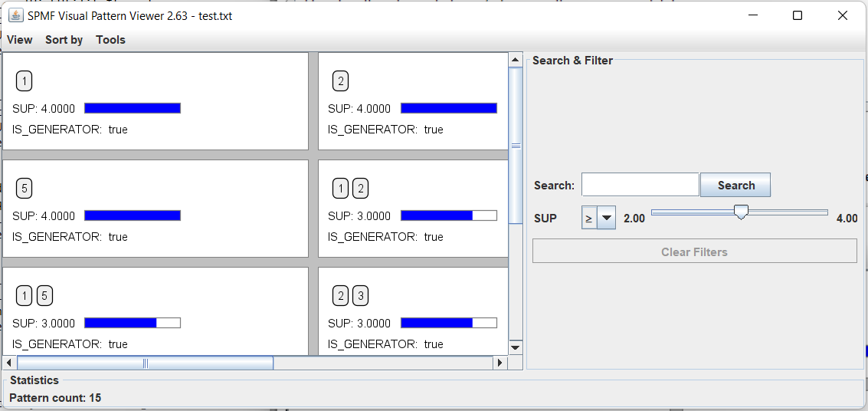Maximize the SPMF Pattern Viewer window
This screenshot has height=411, width=868.
pyautogui.click(x=797, y=15)
